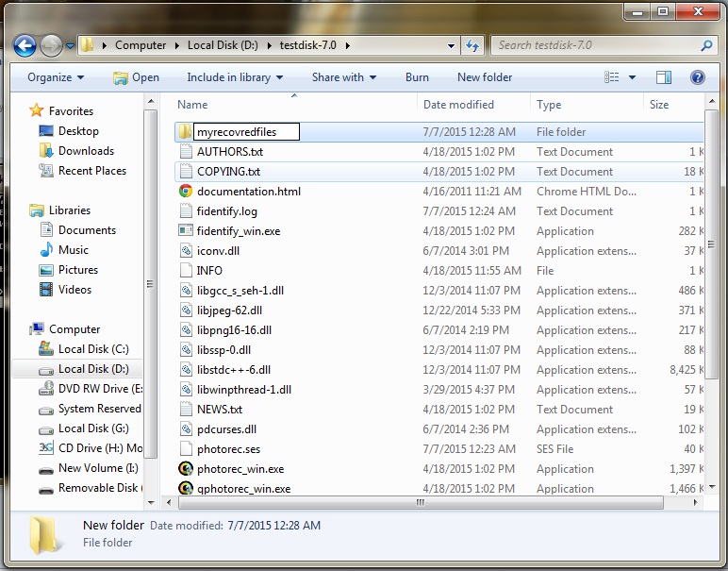The height and width of the screenshot is (571, 728).
Task: Open Local Disk (C:) drive icon
Action: [x=46, y=348]
